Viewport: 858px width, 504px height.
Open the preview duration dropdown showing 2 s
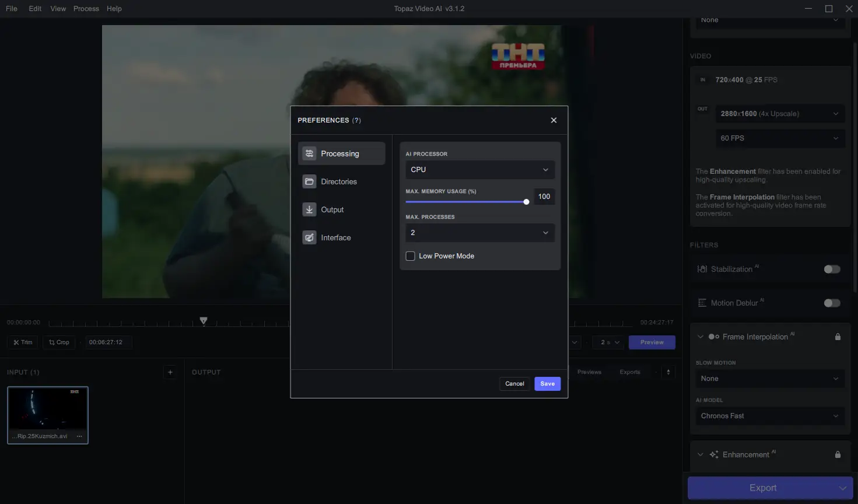click(609, 342)
